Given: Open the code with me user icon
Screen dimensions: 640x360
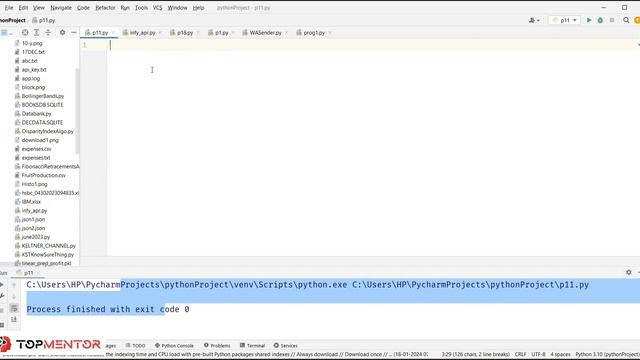Looking at the screenshot, I should pyautogui.click(x=534, y=20).
